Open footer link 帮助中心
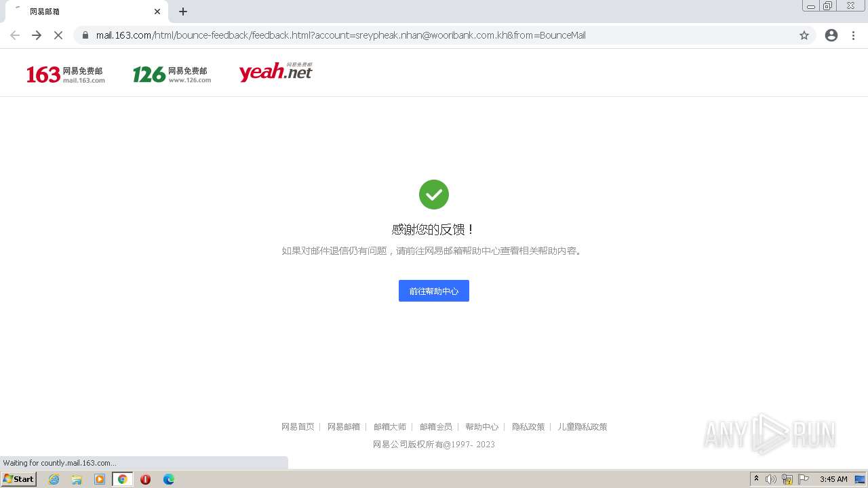Viewport: 868px width, 488px height. [482, 427]
